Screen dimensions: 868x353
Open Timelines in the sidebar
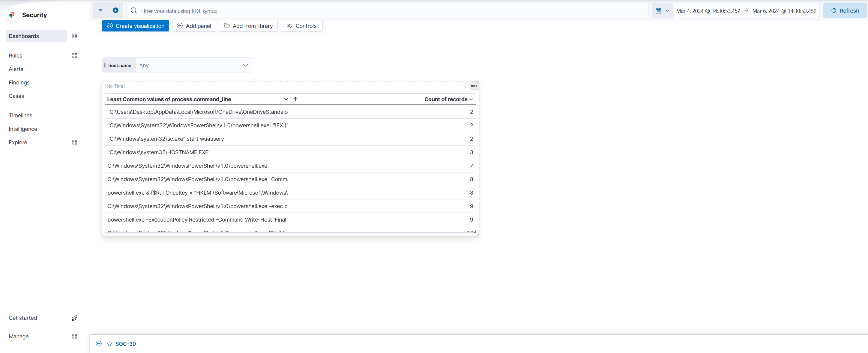click(x=20, y=116)
